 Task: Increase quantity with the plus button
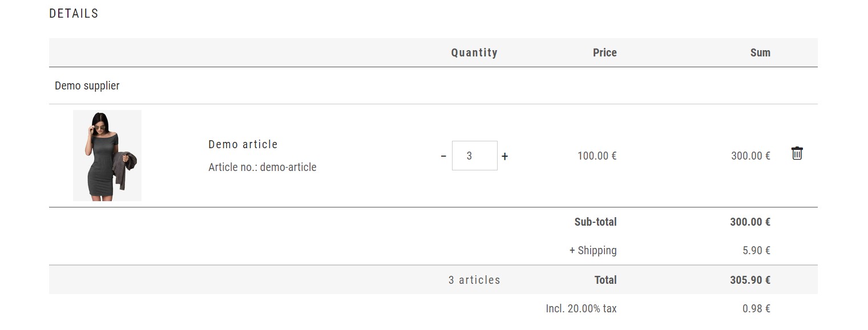tap(504, 156)
